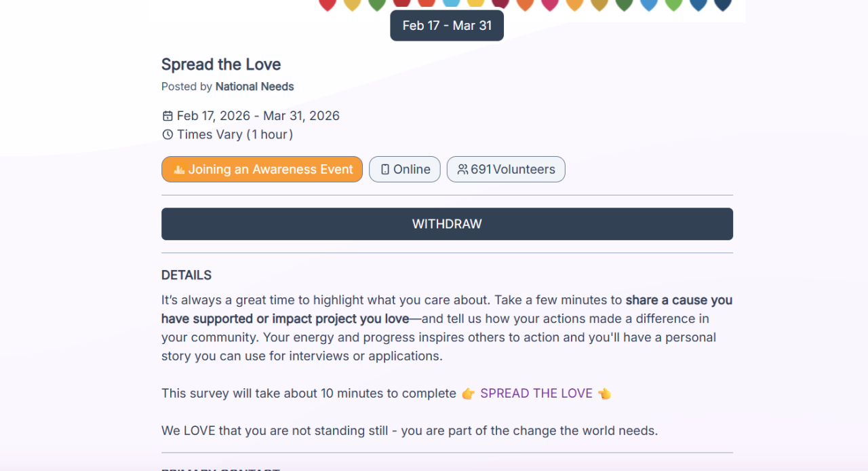
Task: Click the light-green pin in the top banner
Action: point(673,5)
